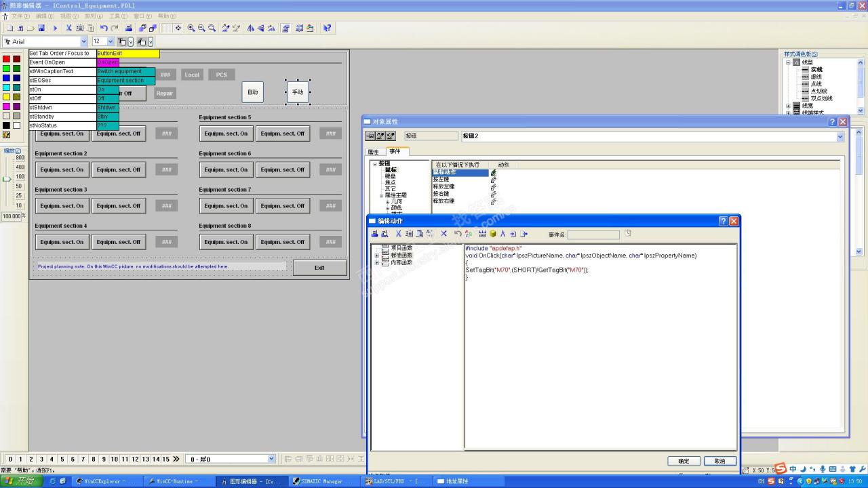The height and width of the screenshot is (488, 868).
Task: Click OK button in Edit Action dialog
Action: (684, 461)
